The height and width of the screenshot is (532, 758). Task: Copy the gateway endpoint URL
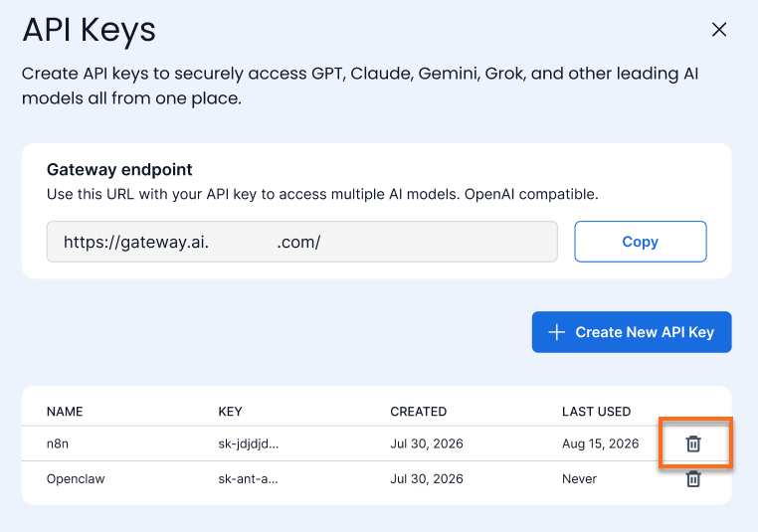click(640, 242)
